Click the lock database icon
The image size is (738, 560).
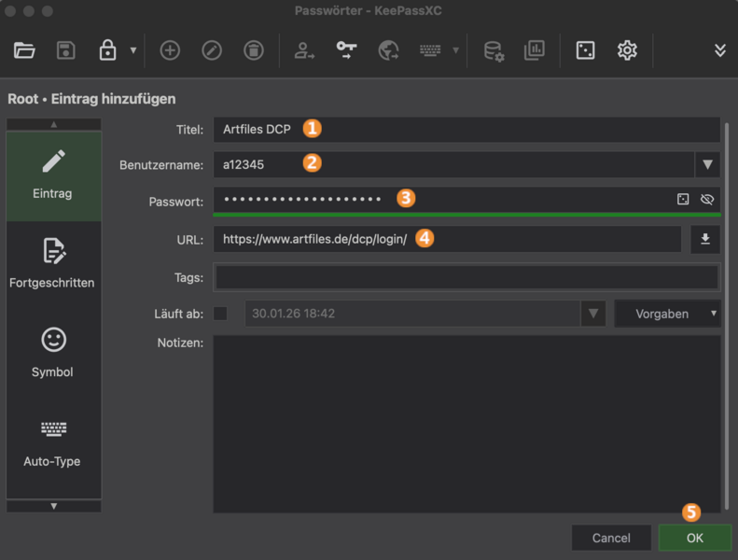click(108, 50)
